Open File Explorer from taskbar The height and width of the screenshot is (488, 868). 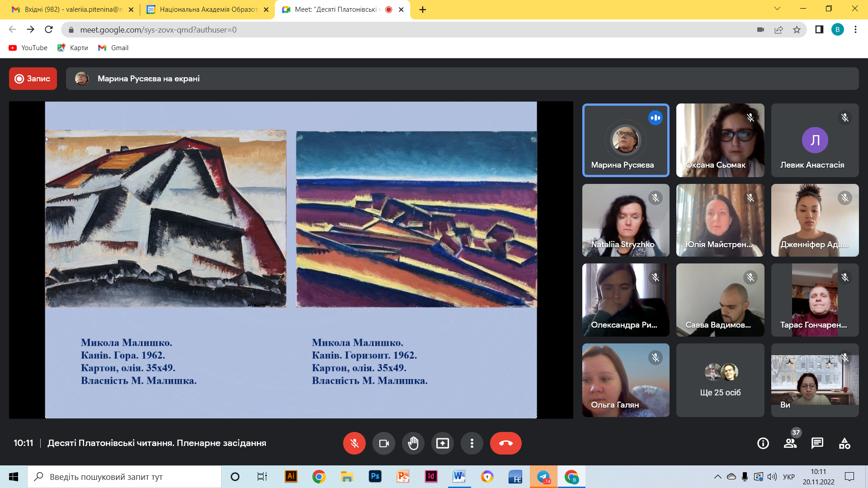347,477
